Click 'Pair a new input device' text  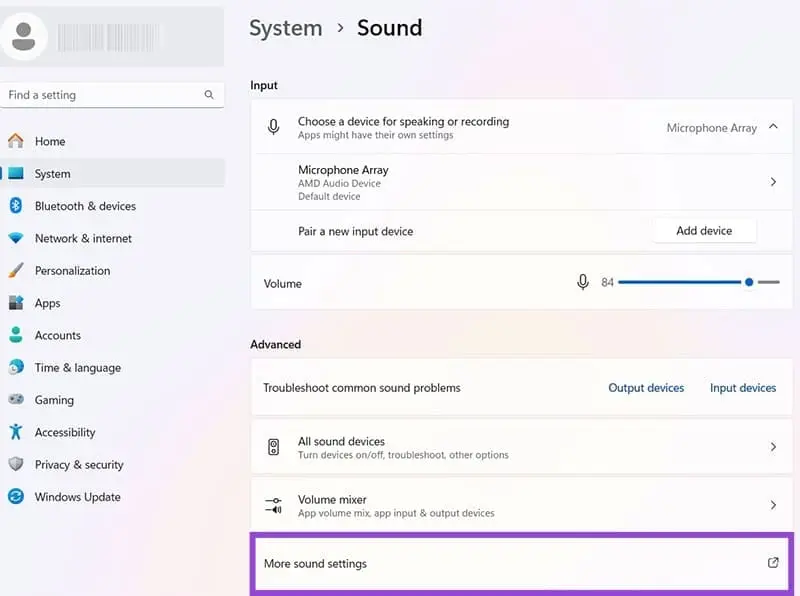[356, 231]
